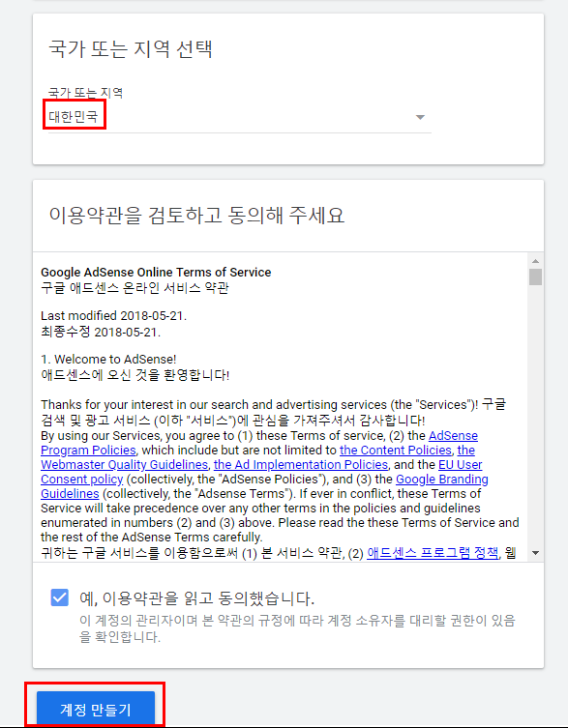Select the 대한민국 country field value
Image resolution: width=568 pixels, height=728 pixels.
pos(74,116)
